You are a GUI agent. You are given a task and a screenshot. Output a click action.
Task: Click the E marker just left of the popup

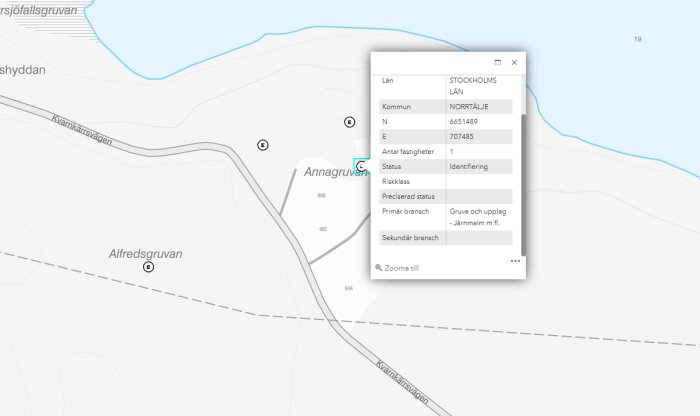tap(350, 122)
